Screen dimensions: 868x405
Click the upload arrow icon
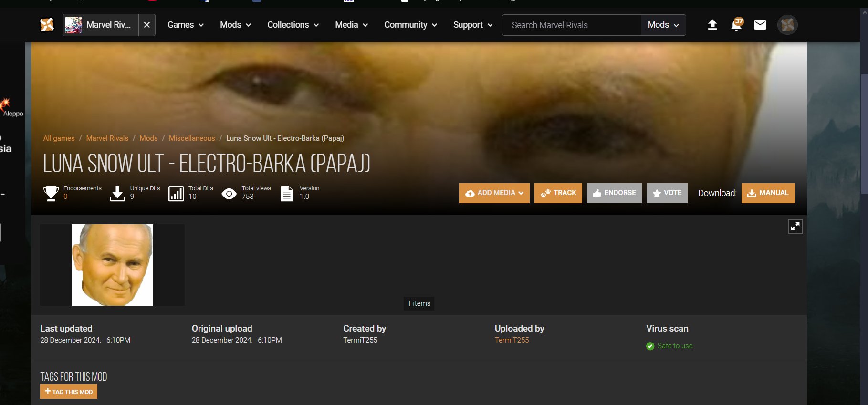point(712,25)
